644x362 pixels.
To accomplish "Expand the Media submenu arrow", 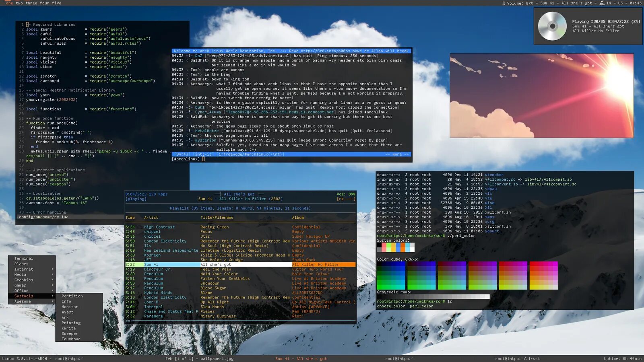I will point(52,275).
